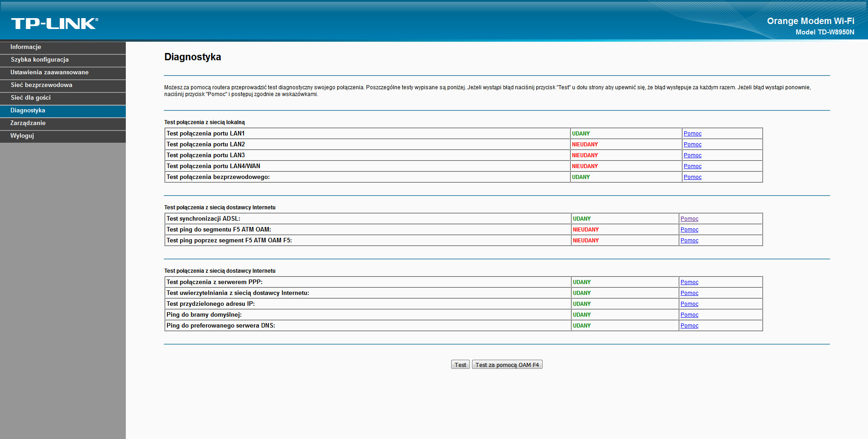Screen dimensions: 868x439
Task: Go to Sieć bezprzewodowa section
Action: point(63,85)
